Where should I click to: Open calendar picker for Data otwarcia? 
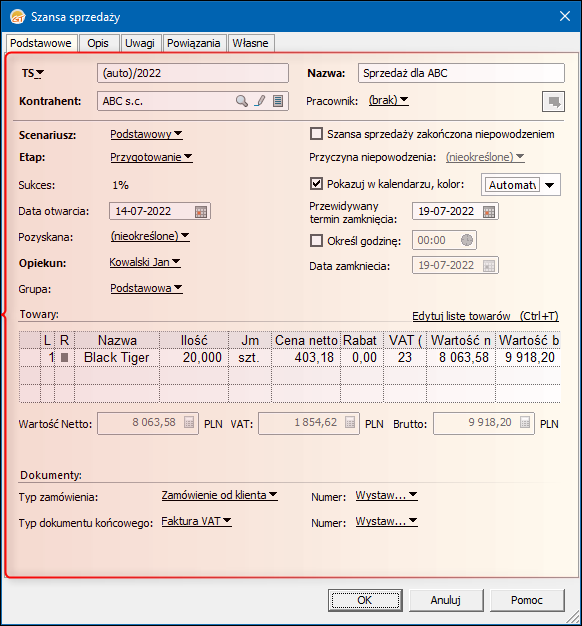click(x=201, y=212)
